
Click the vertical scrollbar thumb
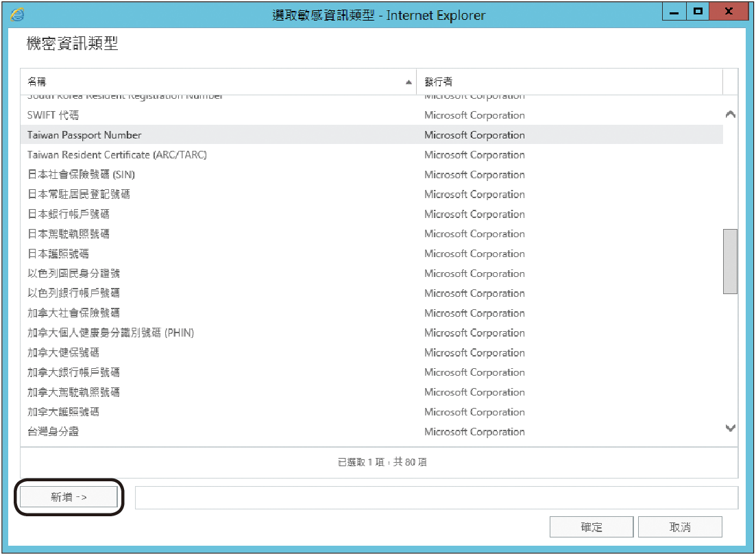(x=730, y=261)
